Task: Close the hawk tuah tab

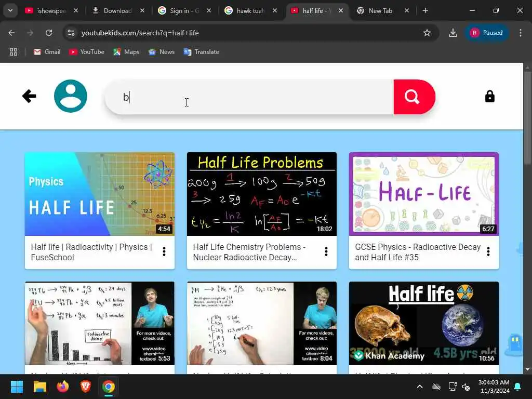Action: (x=275, y=11)
